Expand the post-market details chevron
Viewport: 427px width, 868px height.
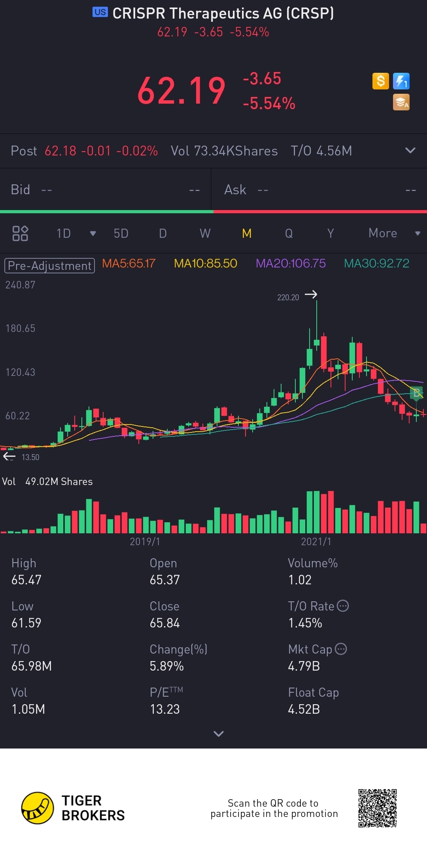(410, 150)
